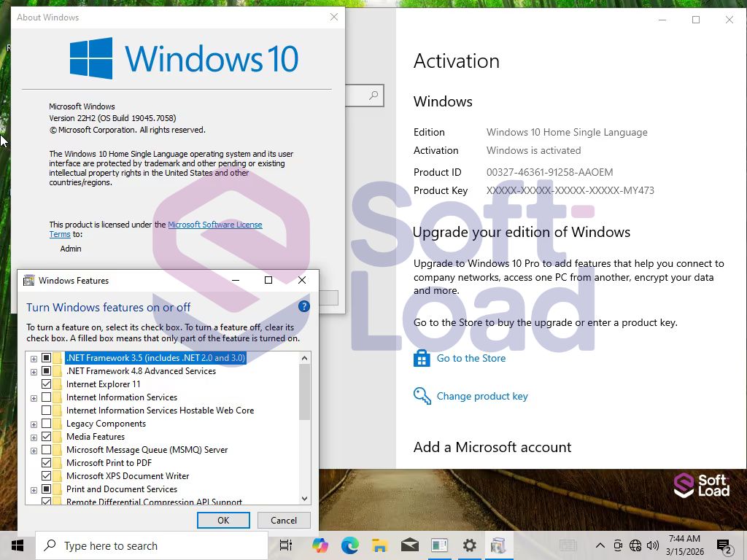Open the Windows Start menu
Viewport: 747px width, 560px height.
pos(18,545)
